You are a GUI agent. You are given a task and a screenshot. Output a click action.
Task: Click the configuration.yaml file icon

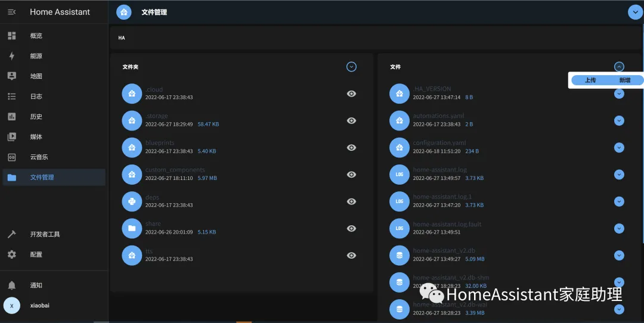(400, 147)
